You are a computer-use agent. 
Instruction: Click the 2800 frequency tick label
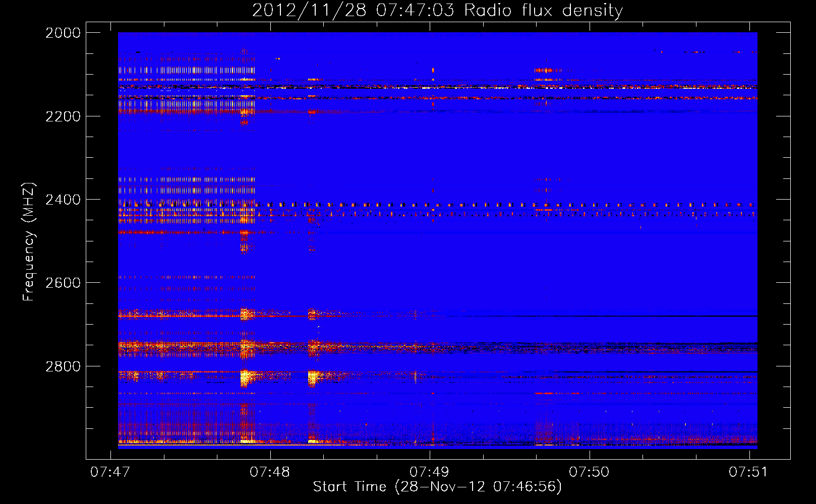pos(63,366)
